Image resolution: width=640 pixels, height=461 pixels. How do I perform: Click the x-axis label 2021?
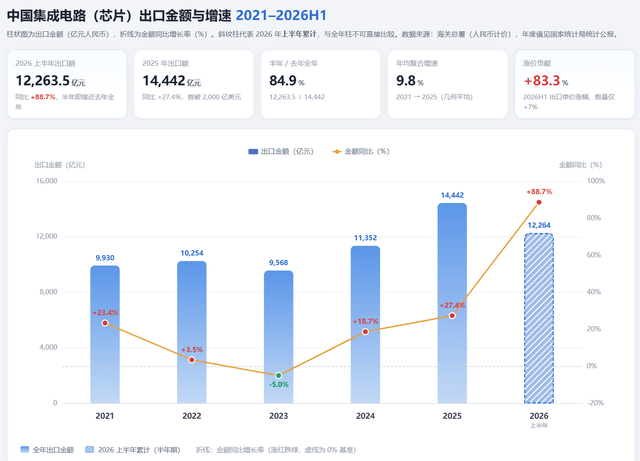click(105, 416)
